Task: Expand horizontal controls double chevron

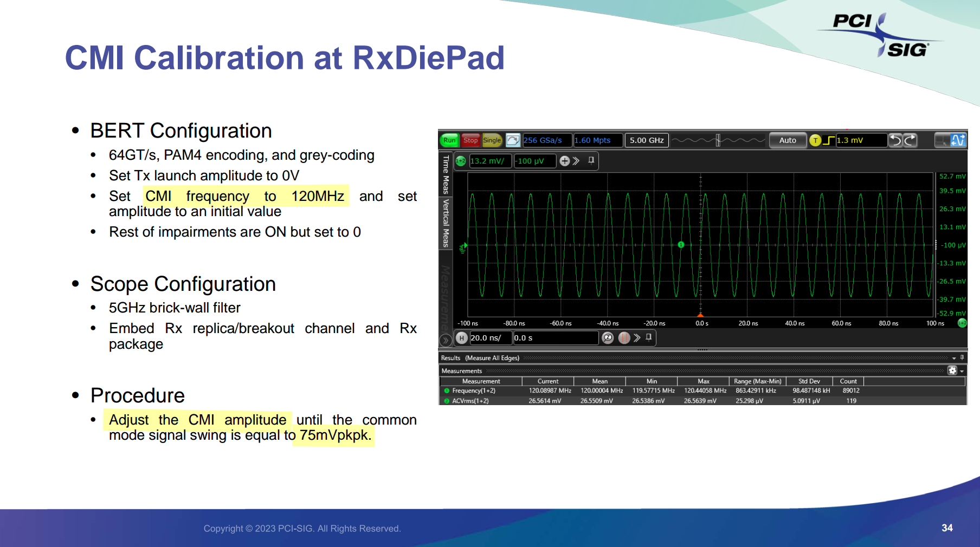Action: coord(637,338)
